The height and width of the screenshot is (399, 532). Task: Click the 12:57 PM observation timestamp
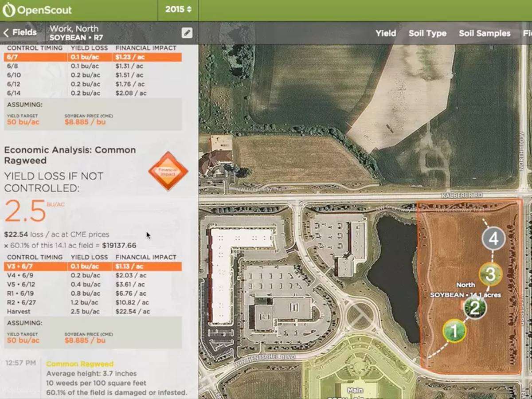pos(21,363)
